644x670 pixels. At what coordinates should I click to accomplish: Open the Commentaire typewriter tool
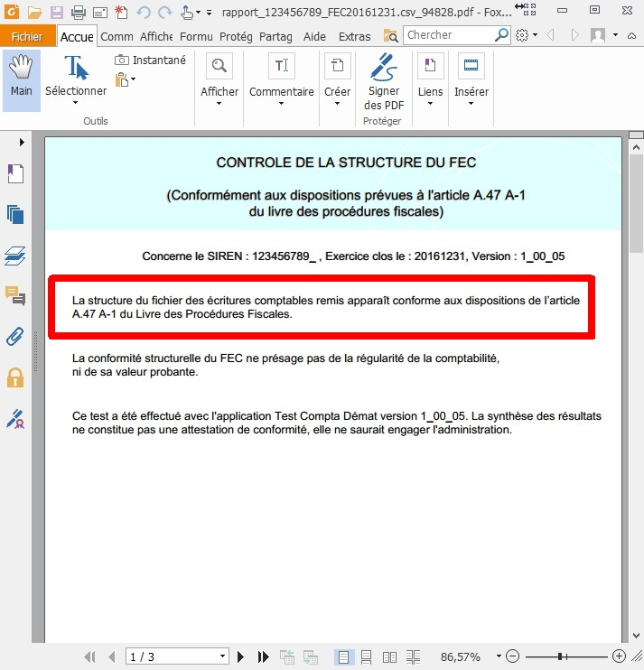[282, 66]
